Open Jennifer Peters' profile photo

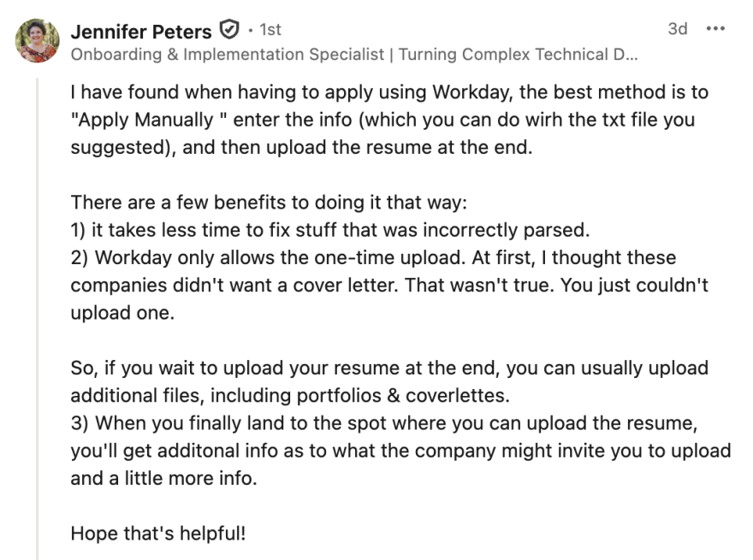click(x=37, y=41)
